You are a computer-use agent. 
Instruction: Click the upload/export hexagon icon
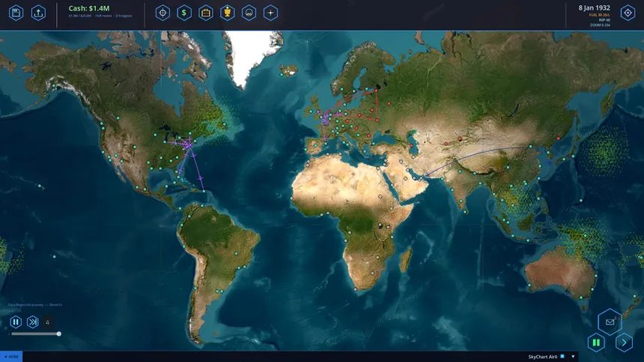point(38,13)
